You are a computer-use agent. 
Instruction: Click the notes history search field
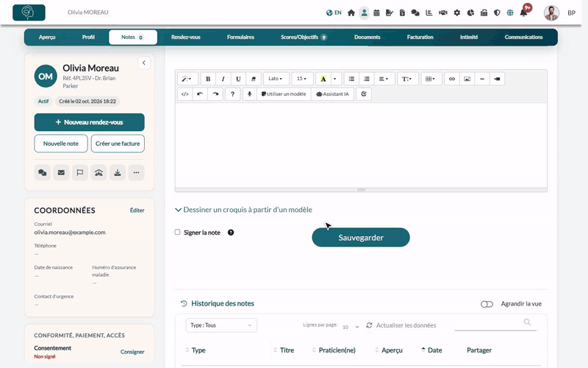pyautogui.click(x=495, y=323)
